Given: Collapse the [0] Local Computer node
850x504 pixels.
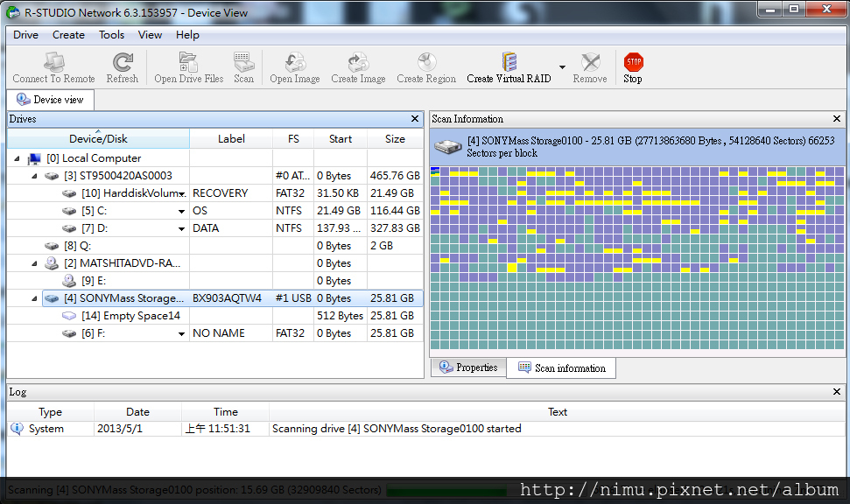Looking at the screenshot, I should (x=17, y=158).
